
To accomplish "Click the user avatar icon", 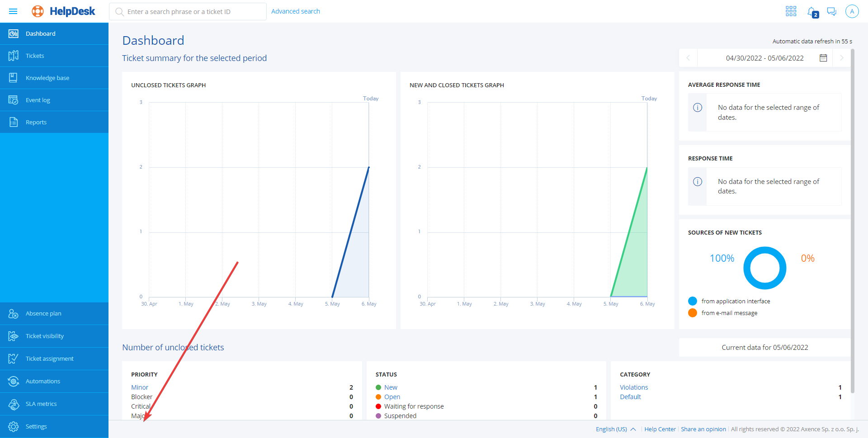I will point(852,11).
